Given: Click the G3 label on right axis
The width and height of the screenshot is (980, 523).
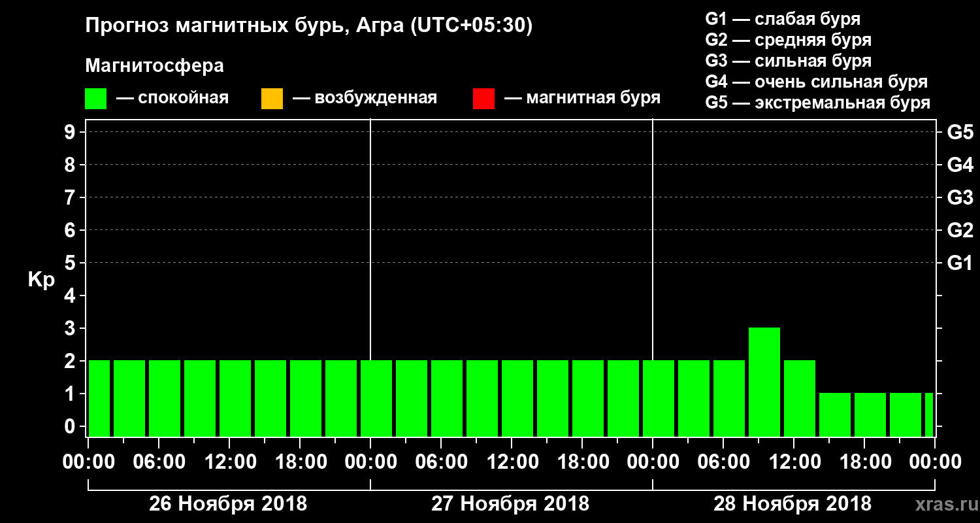Looking at the screenshot, I should 960,197.
